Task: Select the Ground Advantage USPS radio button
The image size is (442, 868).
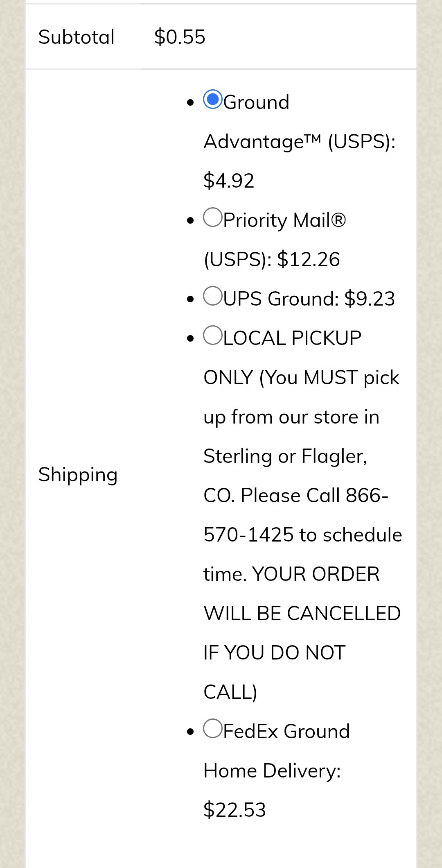Action: click(213, 100)
